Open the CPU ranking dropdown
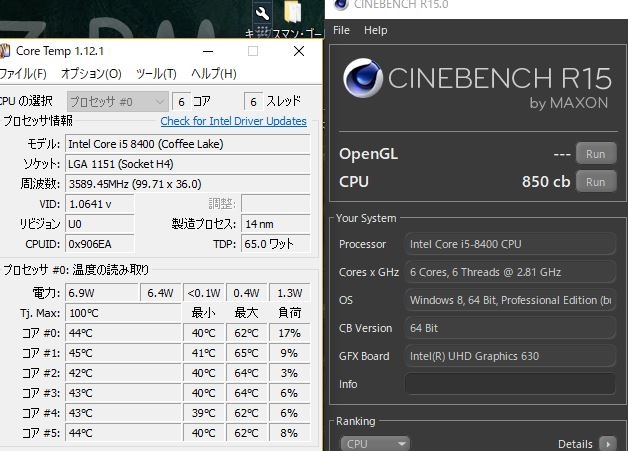The height and width of the screenshot is (451, 628). [x=375, y=443]
